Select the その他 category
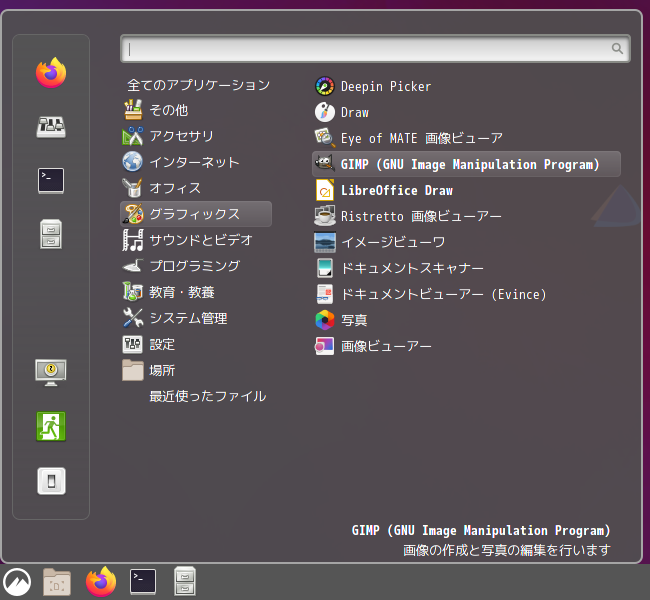This screenshot has width=650, height=600. [196, 110]
